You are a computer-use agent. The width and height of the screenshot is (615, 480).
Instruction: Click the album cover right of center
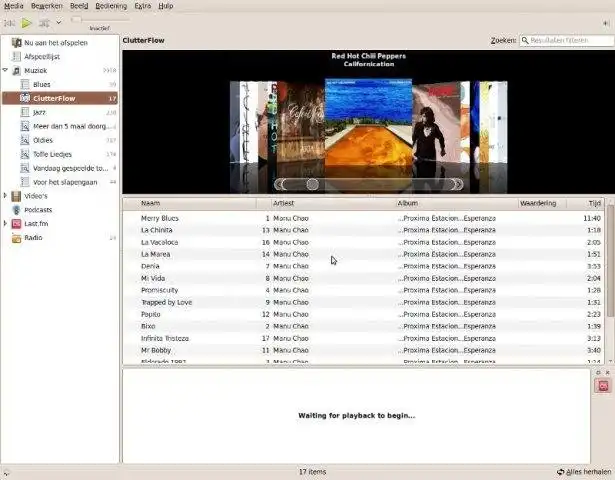(x=437, y=122)
